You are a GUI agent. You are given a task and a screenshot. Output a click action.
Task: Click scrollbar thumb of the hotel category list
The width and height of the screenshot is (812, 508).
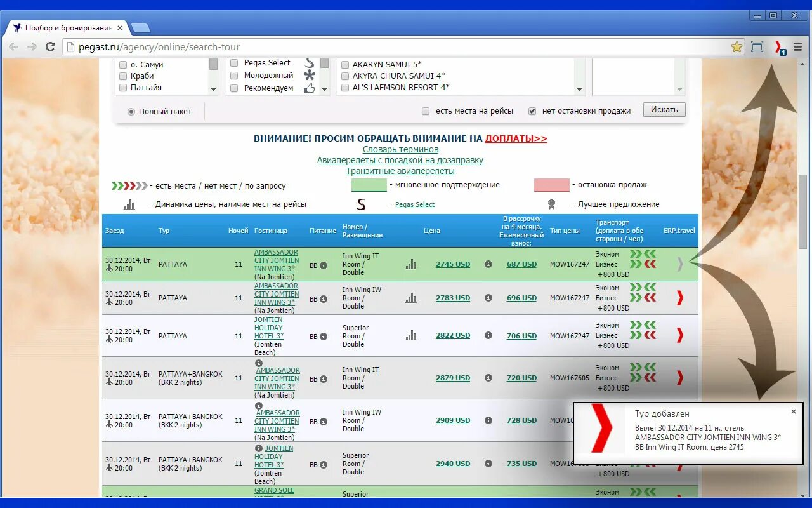pos(325,63)
